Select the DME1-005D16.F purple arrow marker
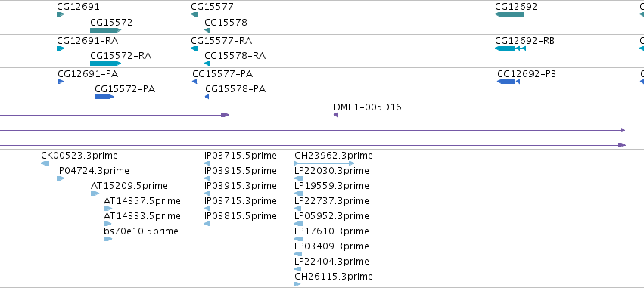This screenshot has height=288, width=644. click(335, 115)
